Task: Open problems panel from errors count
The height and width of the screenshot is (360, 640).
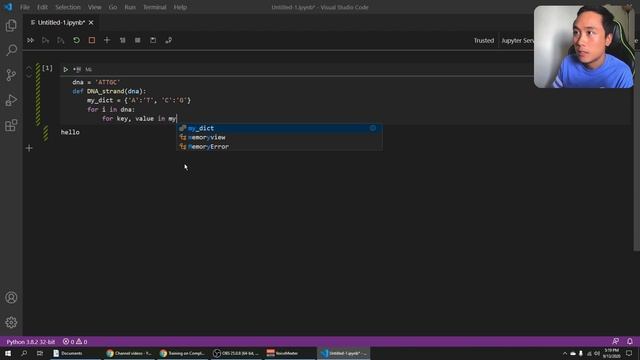Action: point(75,342)
